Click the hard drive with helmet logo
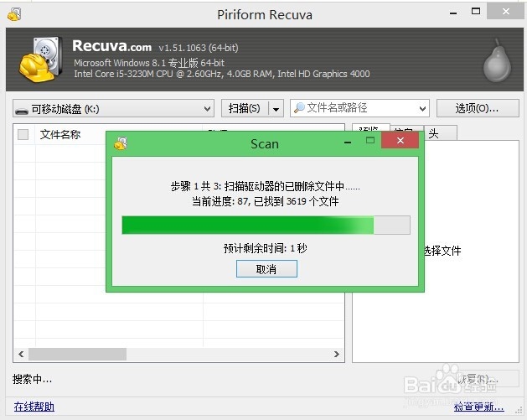The height and width of the screenshot is (420, 527). [x=41, y=60]
